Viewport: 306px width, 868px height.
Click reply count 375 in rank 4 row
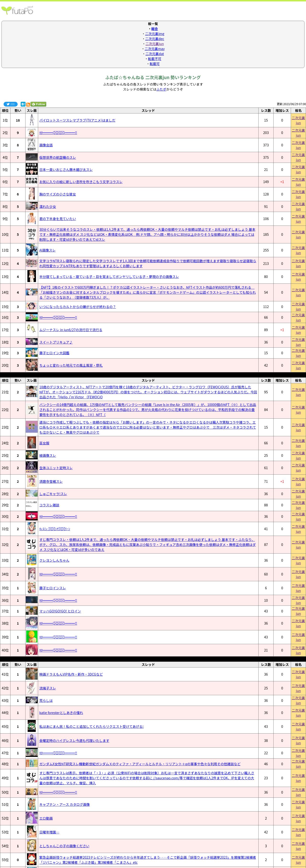tap(266, 157)
